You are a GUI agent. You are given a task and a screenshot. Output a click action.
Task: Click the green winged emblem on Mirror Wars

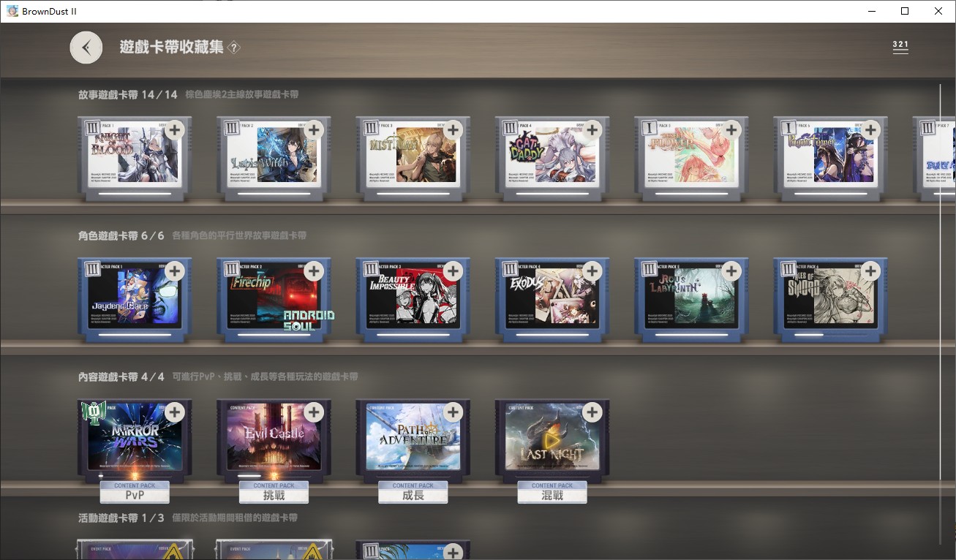pos(94,413)
